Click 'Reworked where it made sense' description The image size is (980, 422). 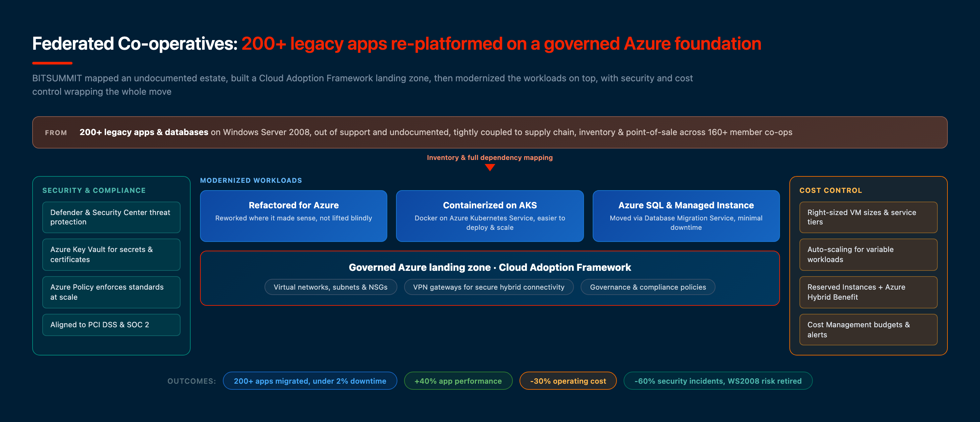click(x=294, y=218)
